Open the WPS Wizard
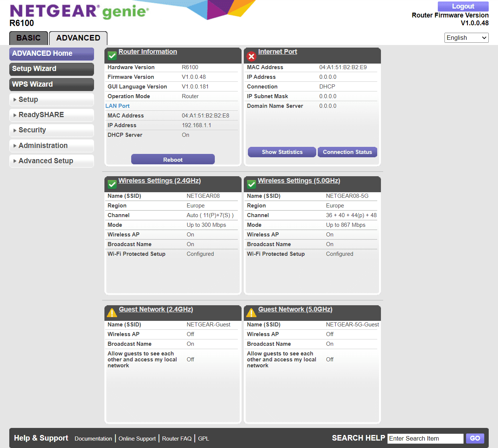The height and width of the screenshot is (448, 498). pyautogui.click(x=52, y=84)
